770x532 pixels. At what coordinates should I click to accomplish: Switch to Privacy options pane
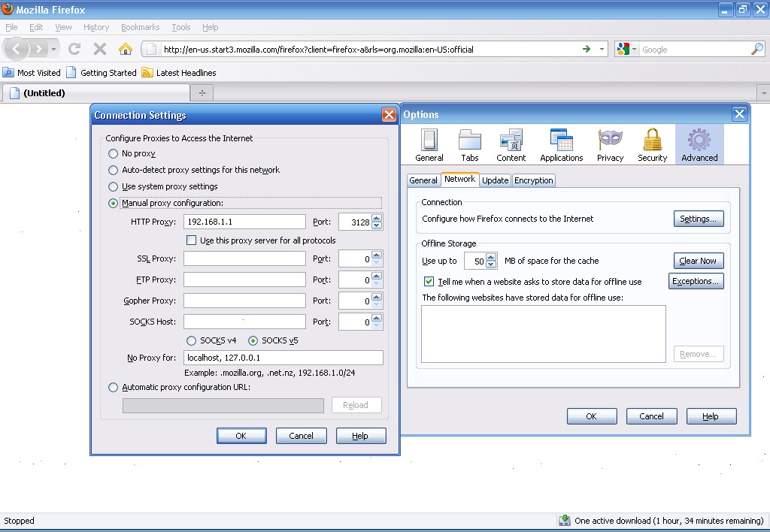tap(611, 145)
